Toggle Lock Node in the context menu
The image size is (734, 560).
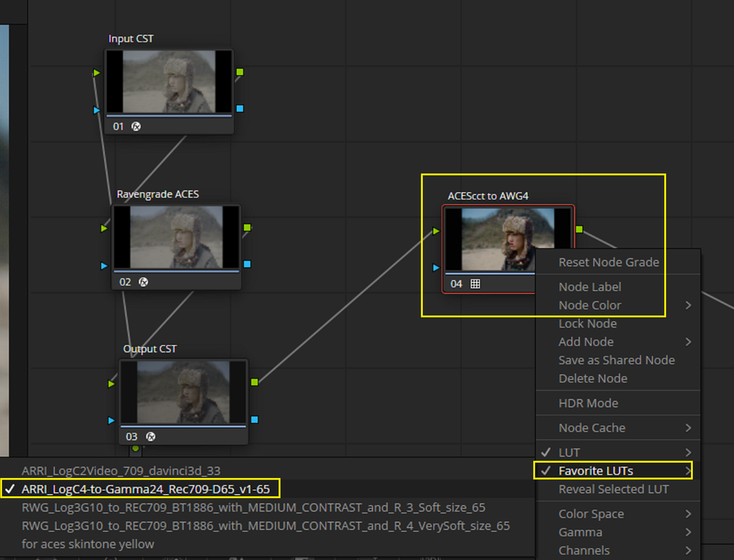[x=618, y=323]
